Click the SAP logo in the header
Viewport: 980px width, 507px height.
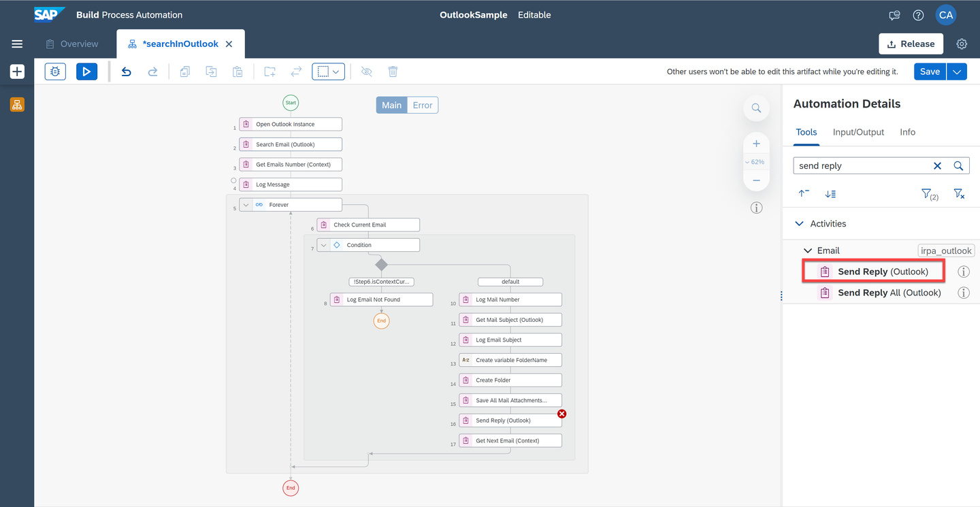[50, 14]
